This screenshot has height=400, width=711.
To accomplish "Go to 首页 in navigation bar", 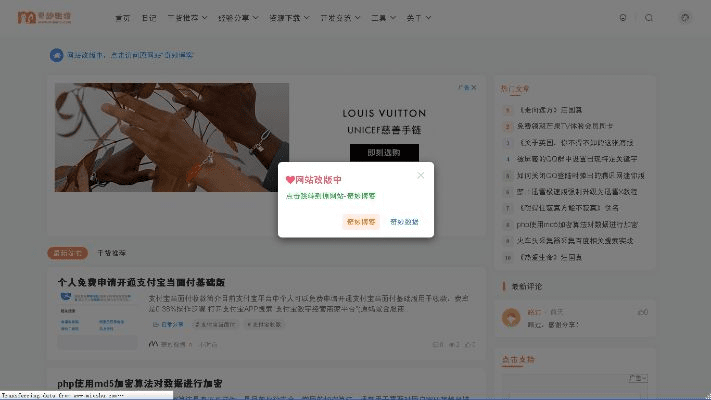I will click(122, 18).
